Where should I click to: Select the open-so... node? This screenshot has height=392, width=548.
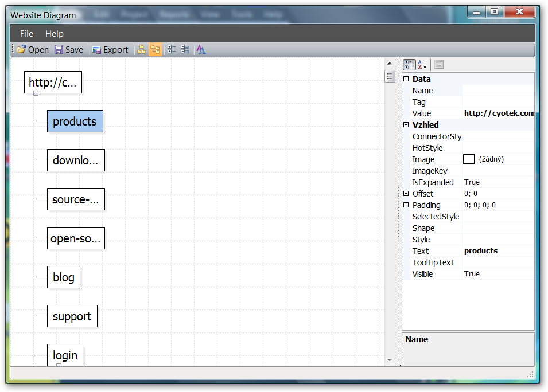(x=76, y=238)
